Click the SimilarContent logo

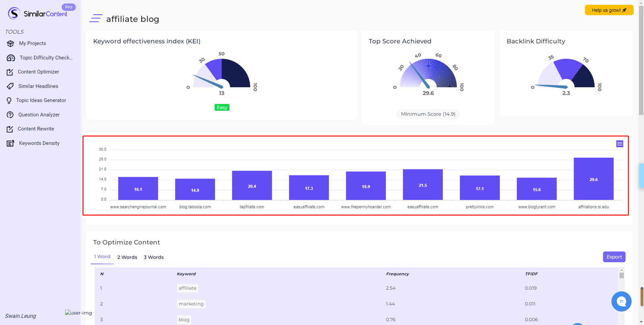coord(38,14)
